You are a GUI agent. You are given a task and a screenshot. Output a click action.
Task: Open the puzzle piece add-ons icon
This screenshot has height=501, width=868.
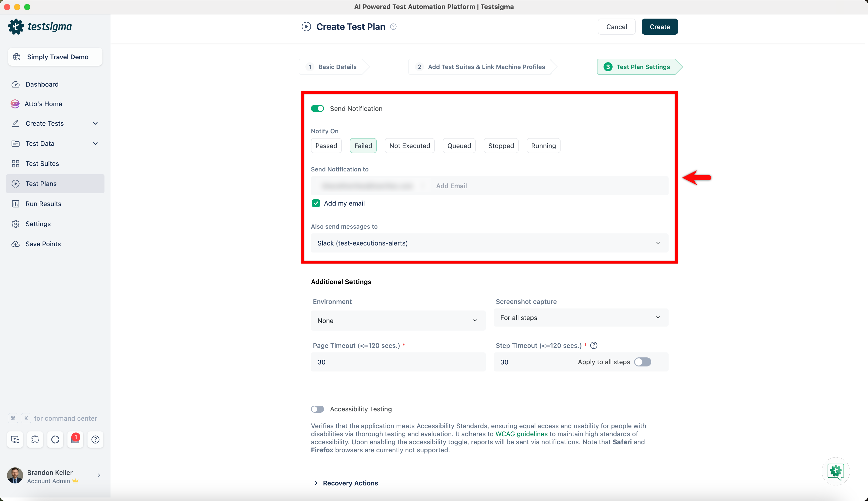pos(35,440)
